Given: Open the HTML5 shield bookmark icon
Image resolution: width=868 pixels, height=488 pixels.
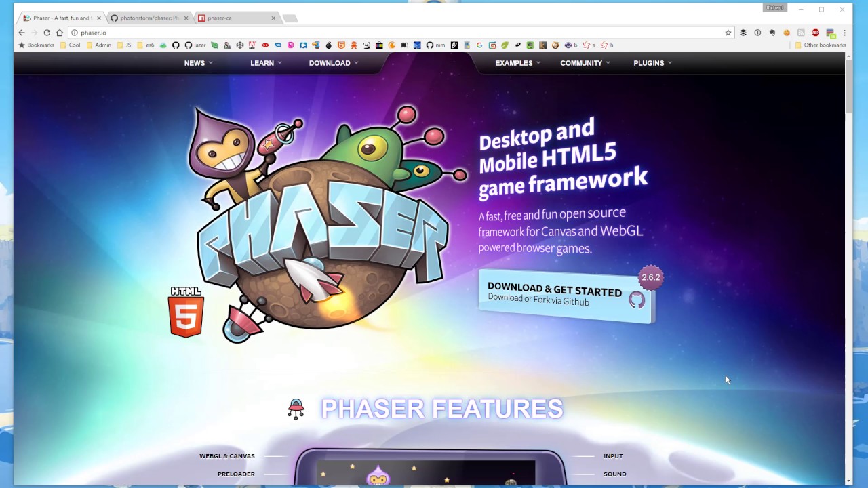Looking at the screenshot, I should click(340, 45).
